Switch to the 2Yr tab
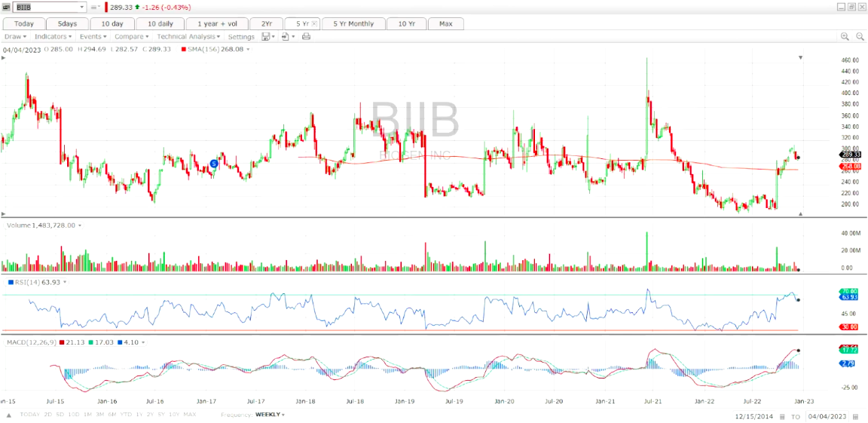This screenshot has width=868, height=423. pos(265,24)
